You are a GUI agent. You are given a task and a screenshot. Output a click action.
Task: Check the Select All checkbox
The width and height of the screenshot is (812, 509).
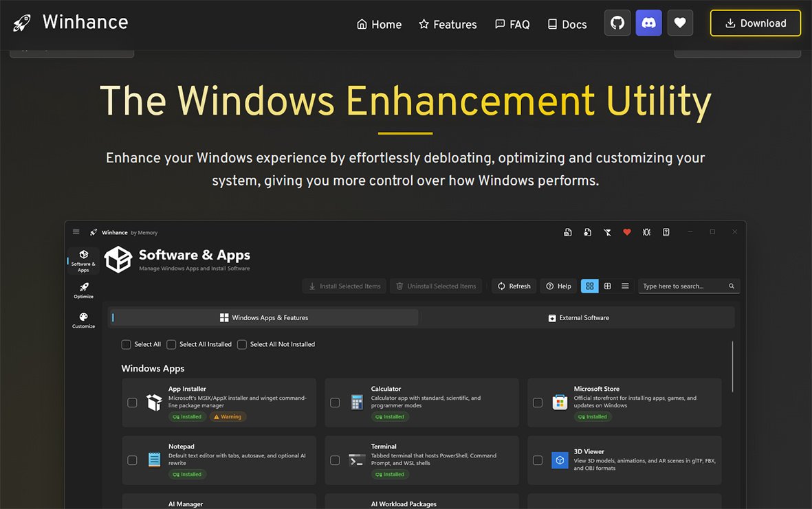pos(126,345)
